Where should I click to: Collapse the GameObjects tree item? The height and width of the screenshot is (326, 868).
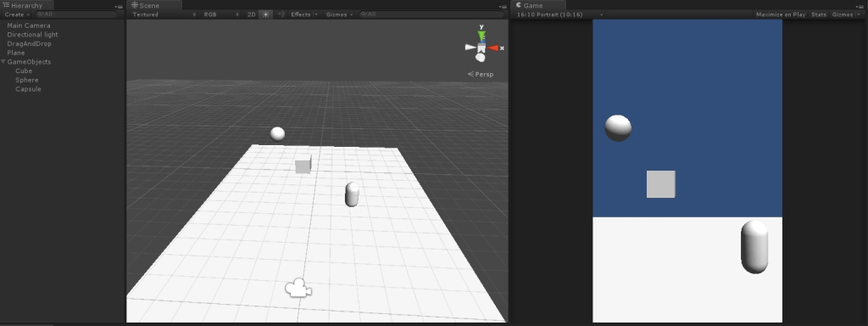(4, 62)
